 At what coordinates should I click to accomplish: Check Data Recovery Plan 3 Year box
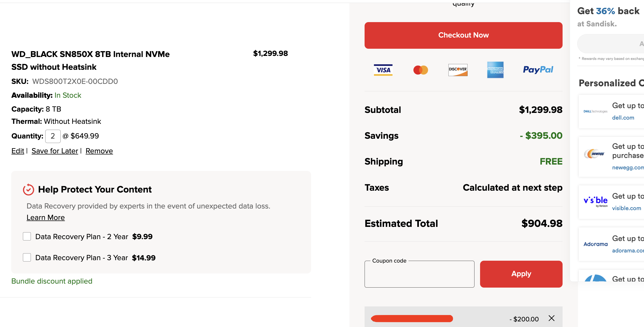pyautogui.click(x=27, y=257)
